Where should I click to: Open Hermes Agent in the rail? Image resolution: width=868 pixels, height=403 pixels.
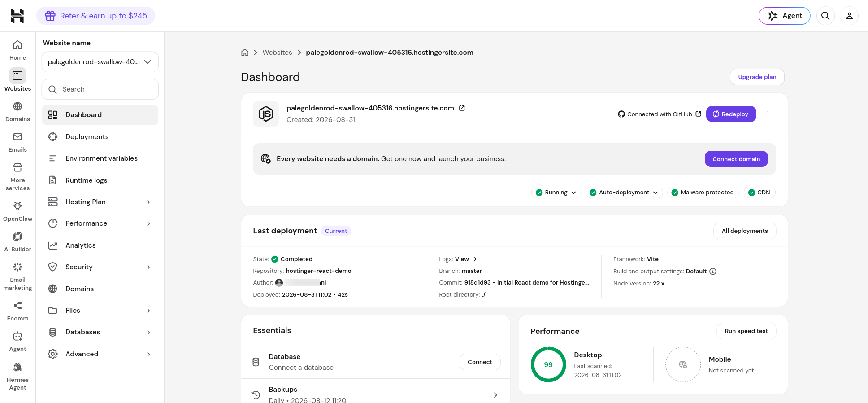[17, 376]
